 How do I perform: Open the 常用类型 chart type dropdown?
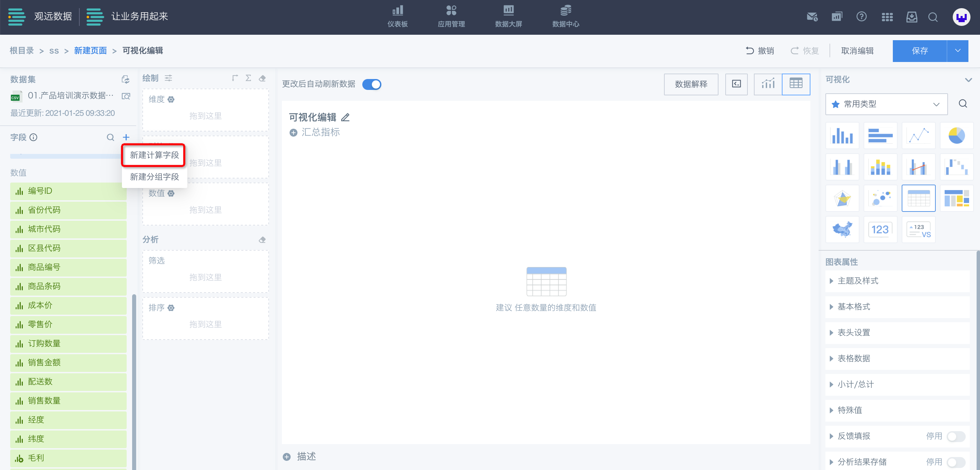tap(886, 104)
